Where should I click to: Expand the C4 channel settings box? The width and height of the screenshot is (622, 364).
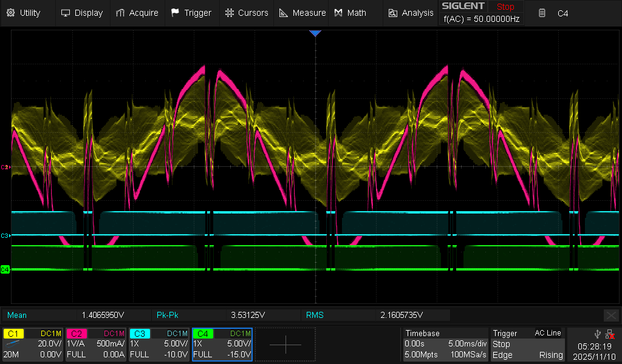click(222, 345)
